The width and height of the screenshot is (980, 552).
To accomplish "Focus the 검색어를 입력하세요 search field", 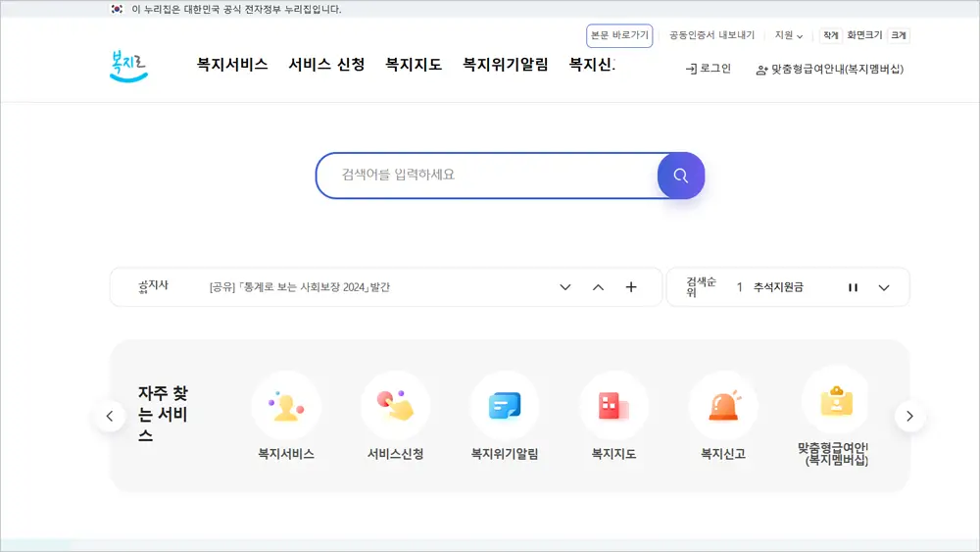I will [485, 176].
